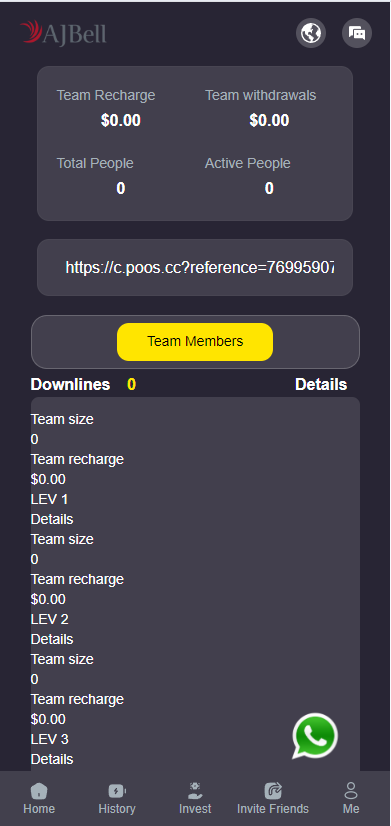Open Details under LEV 2

tap(52, 640)
